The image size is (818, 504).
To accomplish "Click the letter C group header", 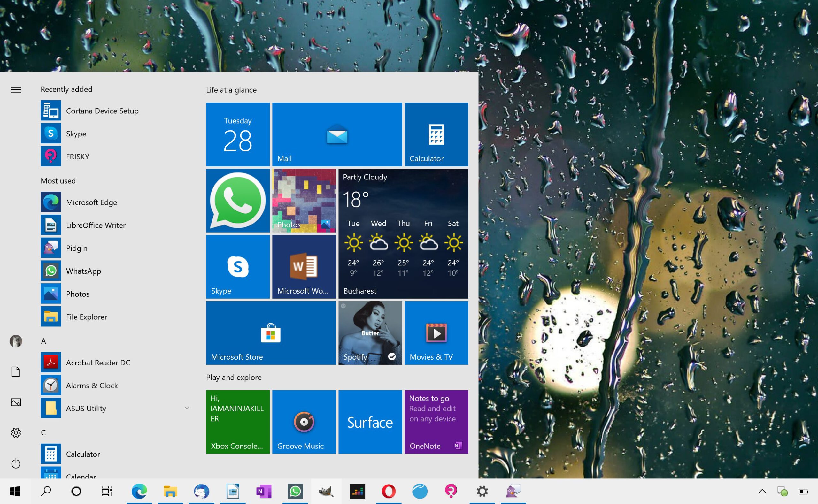I will tap(43, 433).
